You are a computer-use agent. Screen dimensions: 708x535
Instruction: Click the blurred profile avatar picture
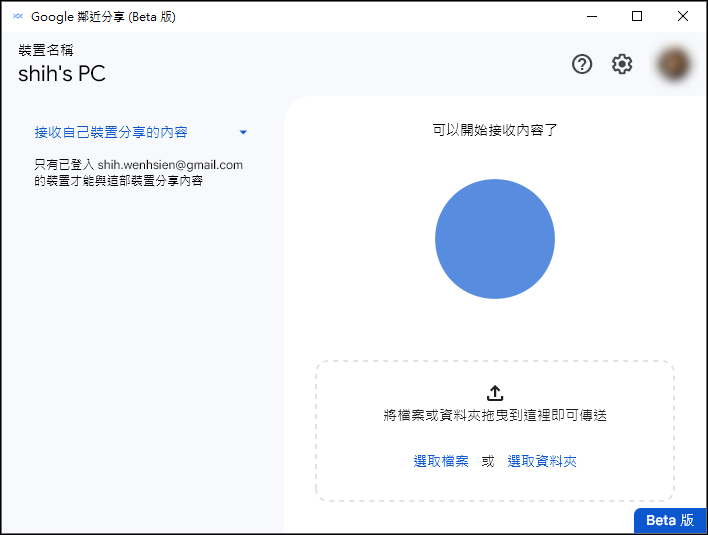click(674, 65)
